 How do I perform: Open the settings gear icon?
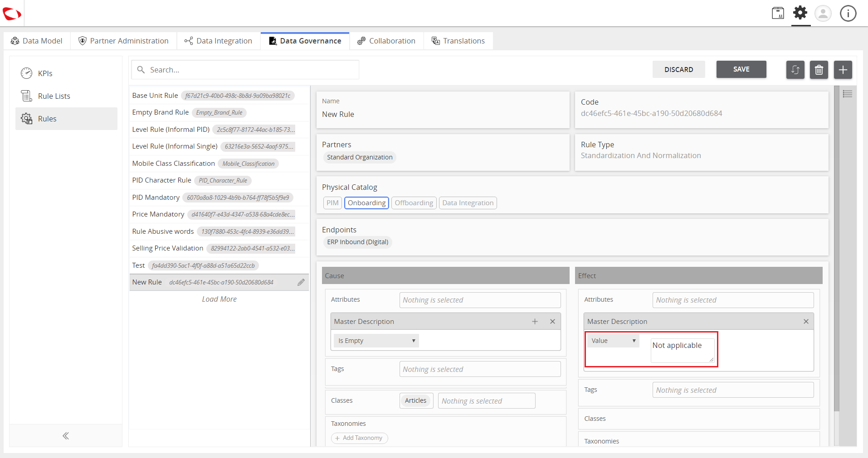pos(800,13)
